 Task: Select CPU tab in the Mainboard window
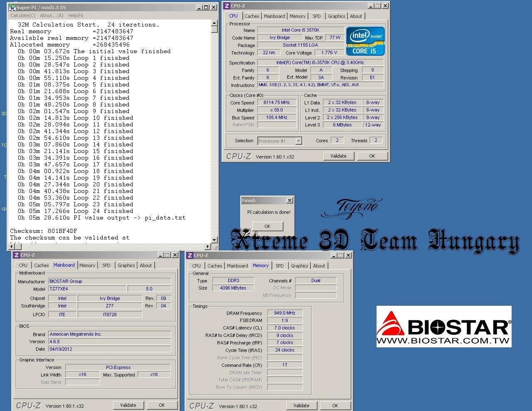tap(23, 265)
